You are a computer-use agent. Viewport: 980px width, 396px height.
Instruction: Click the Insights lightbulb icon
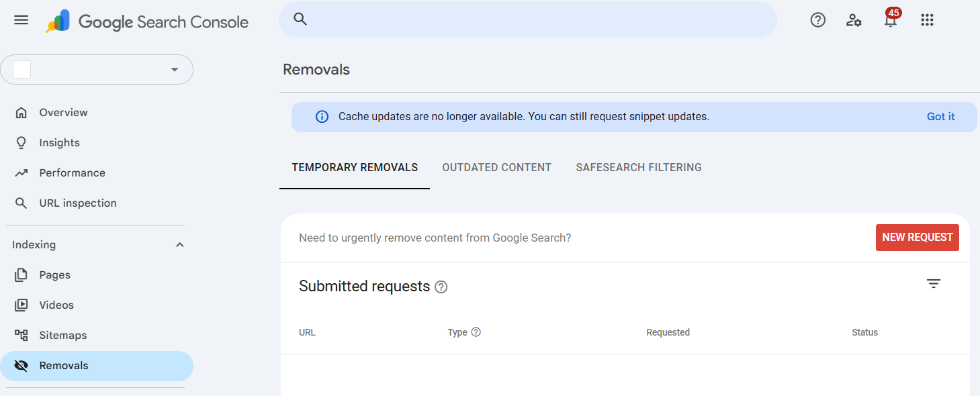pyautogui.click(x=21, y=143)
